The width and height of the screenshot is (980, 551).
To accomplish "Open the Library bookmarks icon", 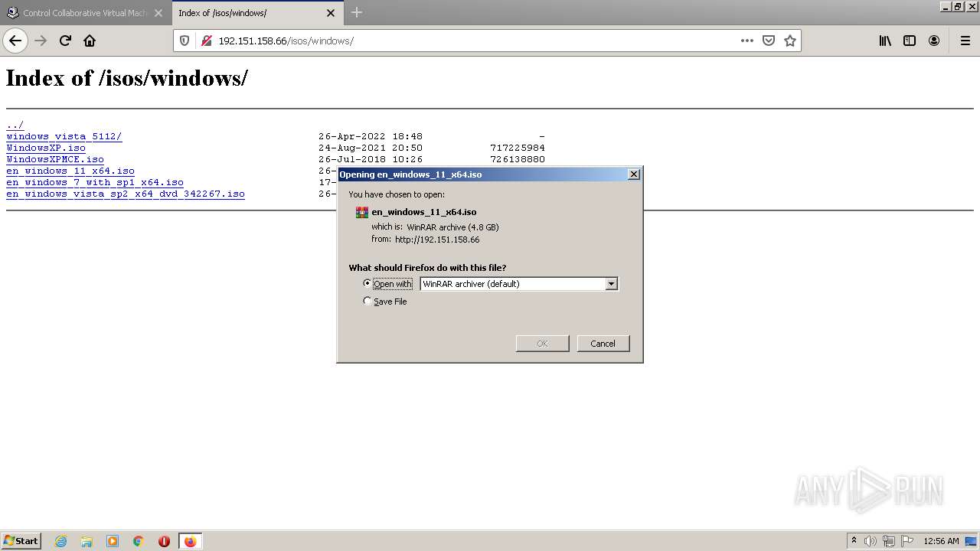I will coord(885,41).
